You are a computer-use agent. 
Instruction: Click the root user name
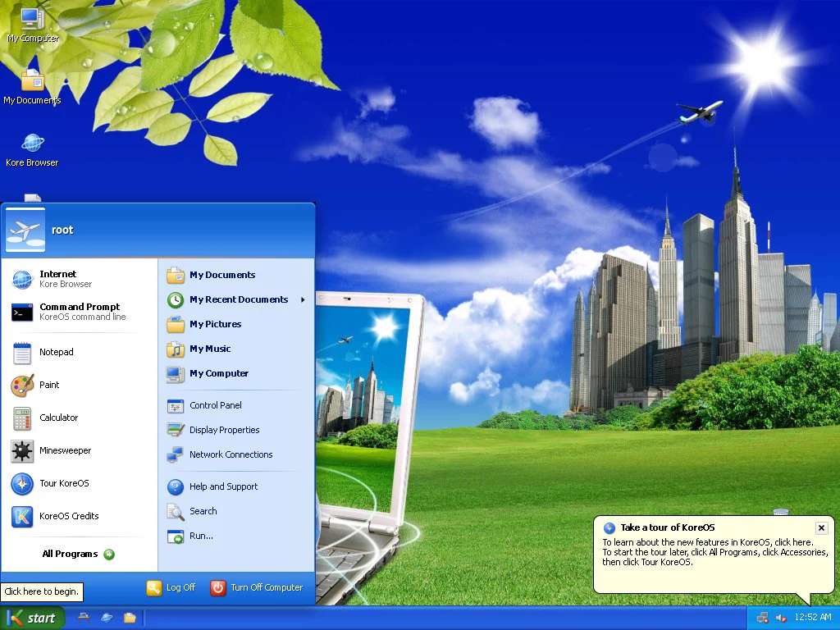(x=62, y=231)
